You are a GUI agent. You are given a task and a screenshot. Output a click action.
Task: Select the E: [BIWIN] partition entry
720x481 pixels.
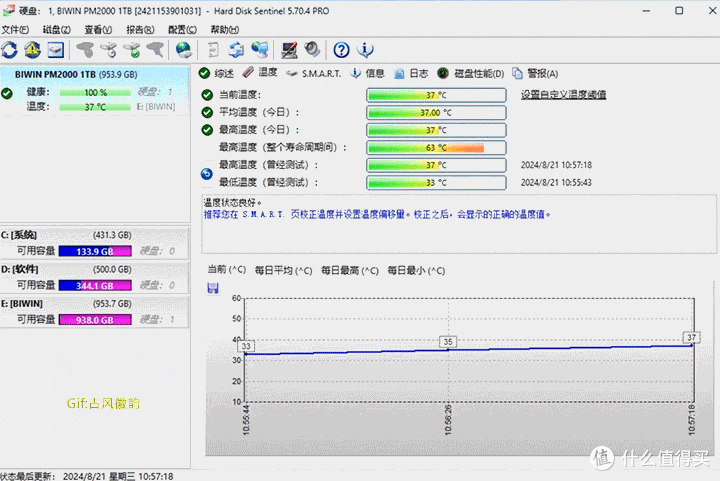coord(94,312)
